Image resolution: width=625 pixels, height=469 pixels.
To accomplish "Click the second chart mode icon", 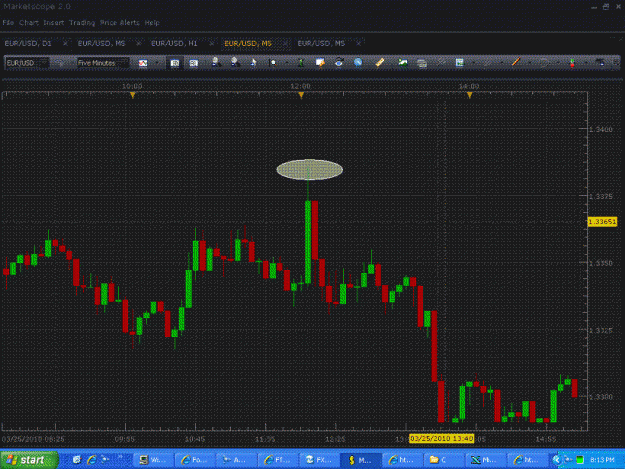I will (x=194, y=63).
